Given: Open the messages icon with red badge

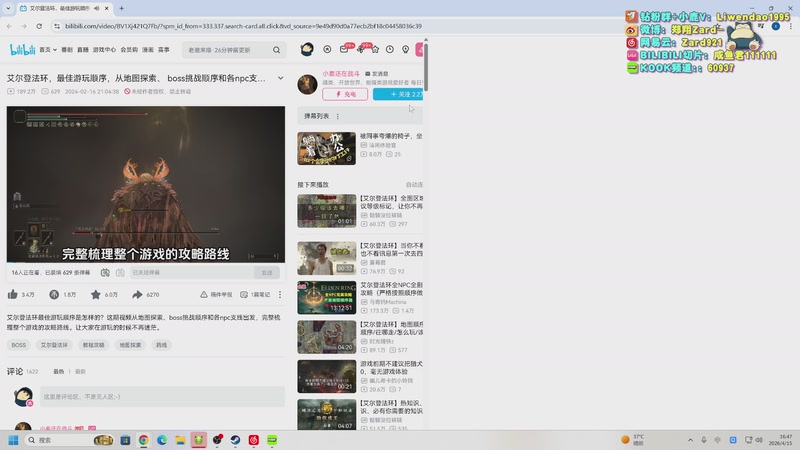Looking at the screenshot, I should [x=344, y=49].
